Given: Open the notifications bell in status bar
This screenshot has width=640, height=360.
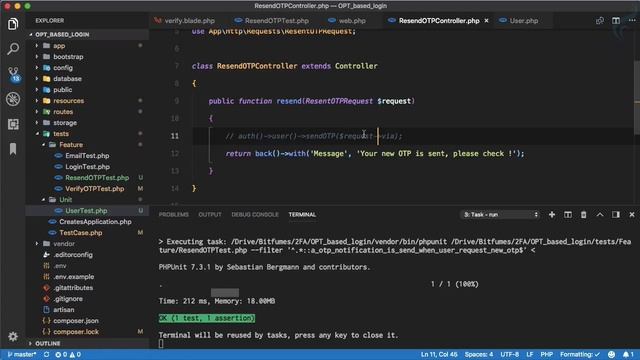Looking at the screenshot, I should (628, 355).
